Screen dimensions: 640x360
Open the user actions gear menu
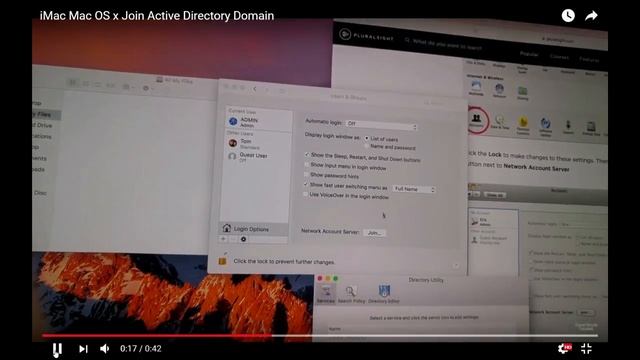pyautogui.click(x=244, y=239)
